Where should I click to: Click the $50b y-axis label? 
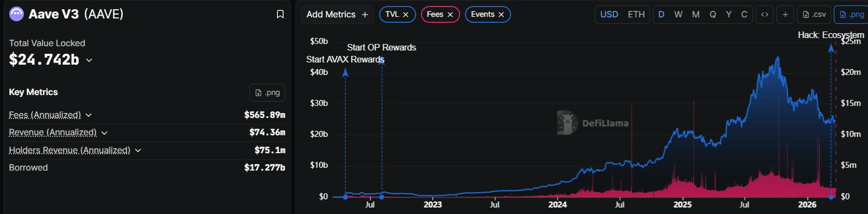pos(319,41)
